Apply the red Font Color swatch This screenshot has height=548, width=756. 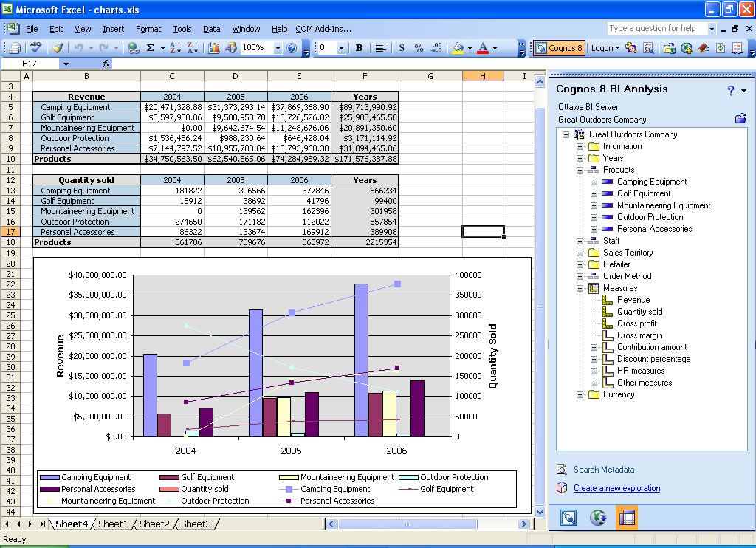(483, 48)
